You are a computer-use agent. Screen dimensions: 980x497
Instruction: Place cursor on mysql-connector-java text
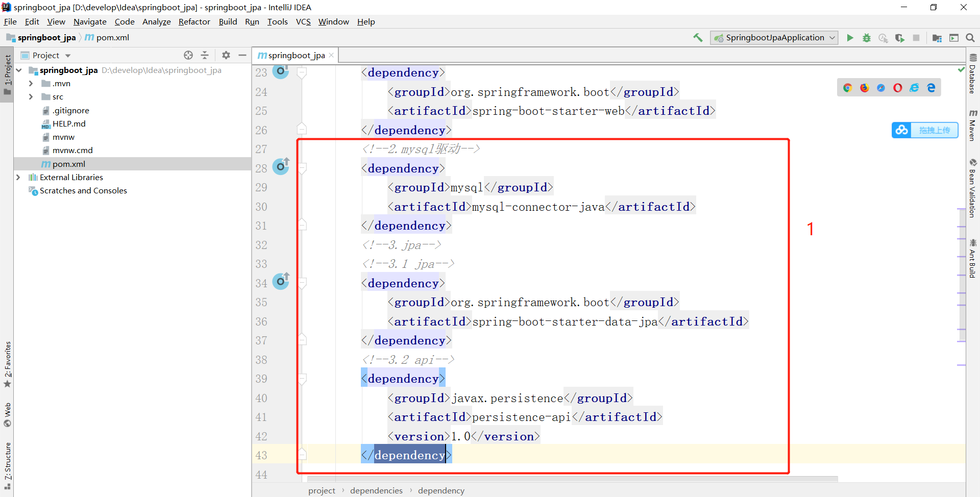click(538, 207)
